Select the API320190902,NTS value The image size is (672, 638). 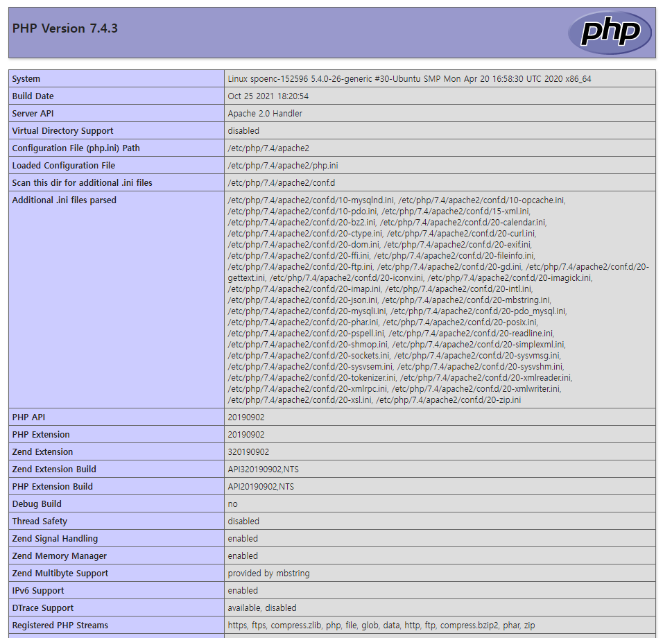[263, 469]
